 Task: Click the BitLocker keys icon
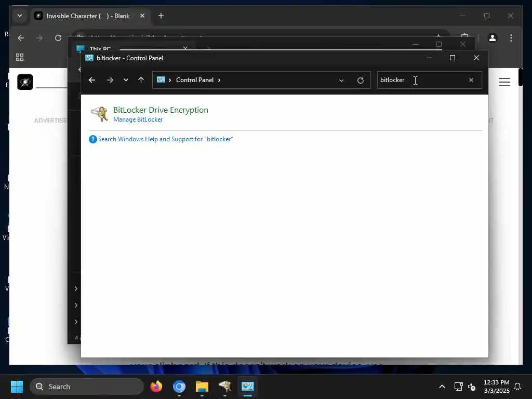pos(99,114)
